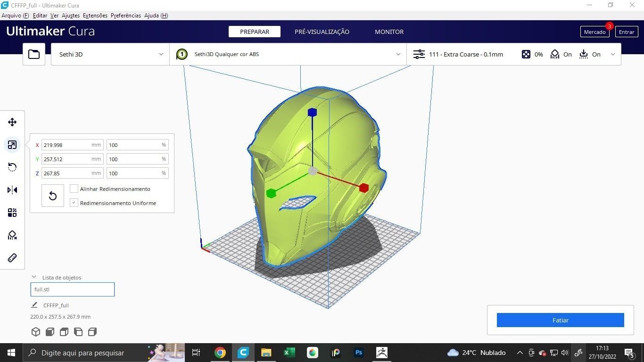Open File Explorer from taskbar
The width and height of the screenshot is (644, 362).
tap(266, 353)
